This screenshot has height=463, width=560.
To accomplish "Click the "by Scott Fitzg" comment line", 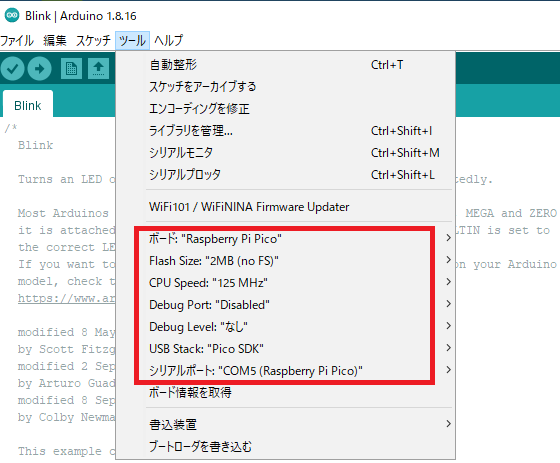I will coord(66,349).
